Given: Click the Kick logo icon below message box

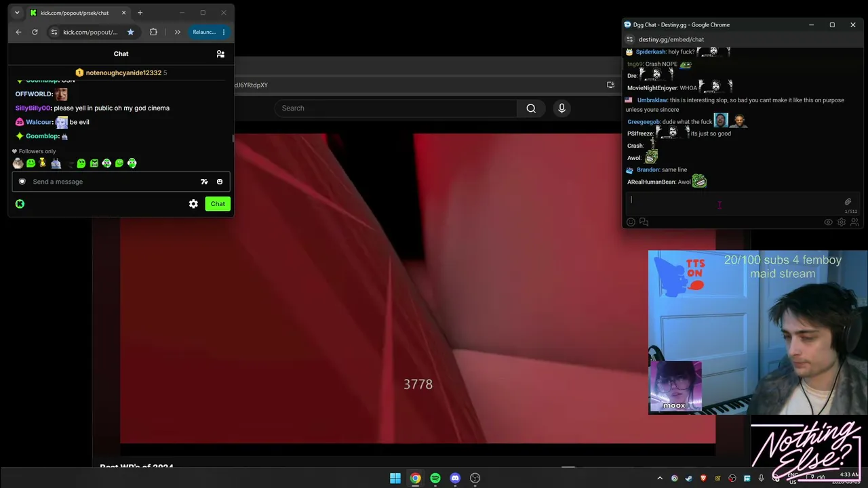Looking at the screenshot, I should (x=20, y=203).
